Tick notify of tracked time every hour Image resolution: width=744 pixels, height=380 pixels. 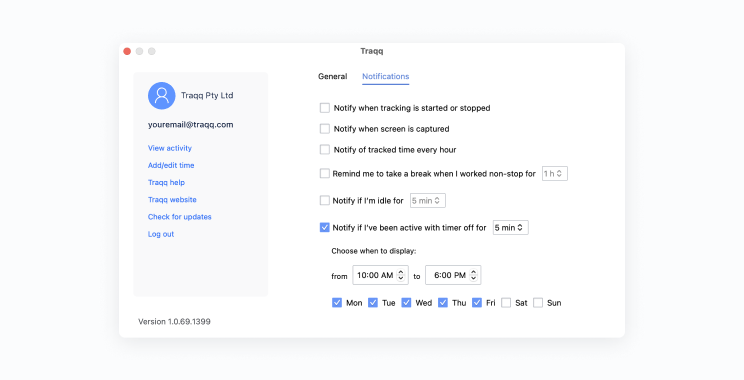point(325,150)
